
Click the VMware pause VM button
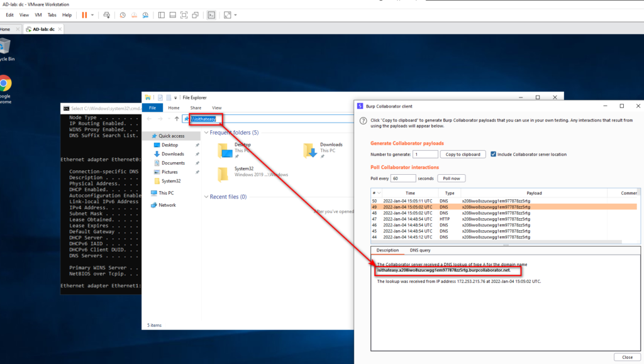[84, 15]
